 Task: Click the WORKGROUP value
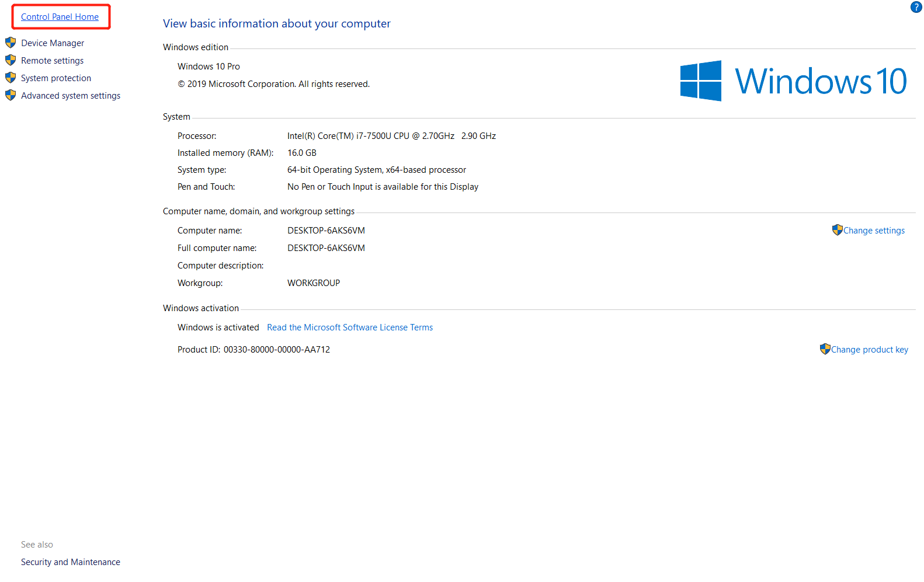coord(314,283)
